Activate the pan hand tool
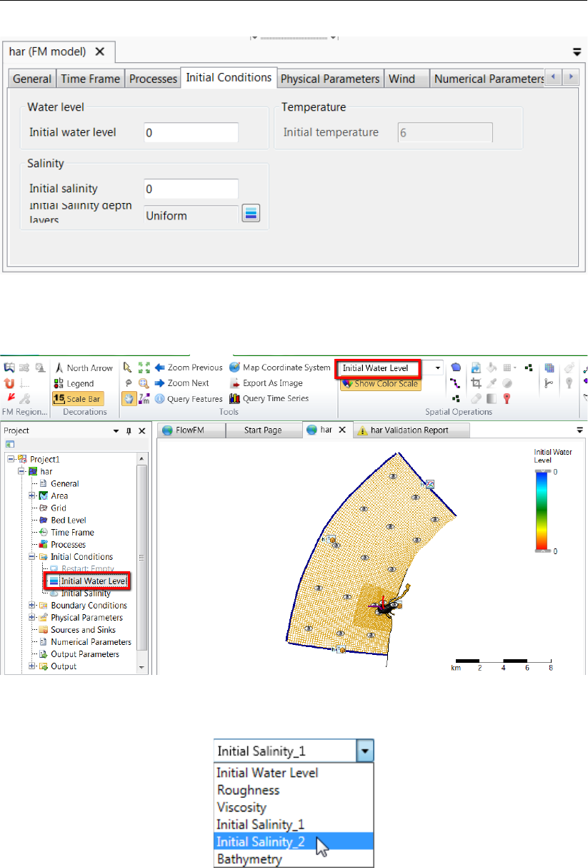588x868 pixels. (128, 399)
